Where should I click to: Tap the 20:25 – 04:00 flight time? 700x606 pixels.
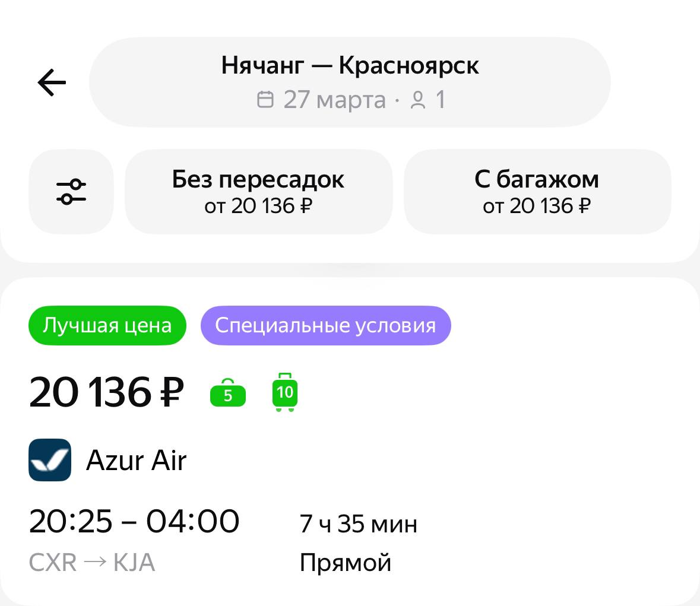[x=134, y=521]
